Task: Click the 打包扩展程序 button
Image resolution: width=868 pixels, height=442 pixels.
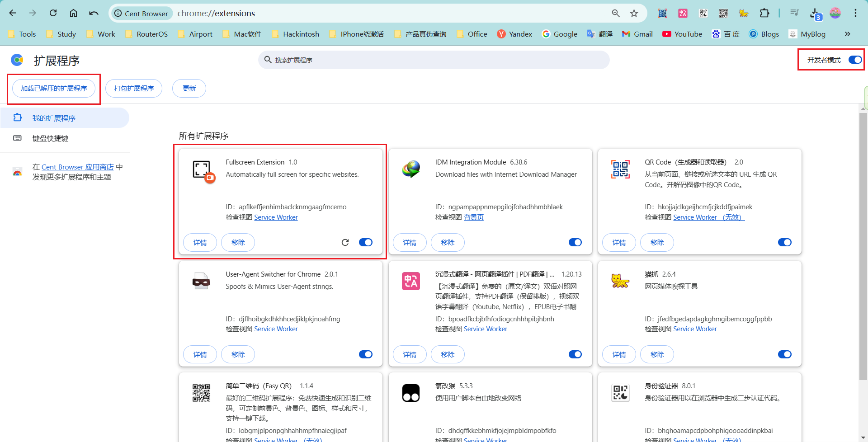Action: click(134, 89)
